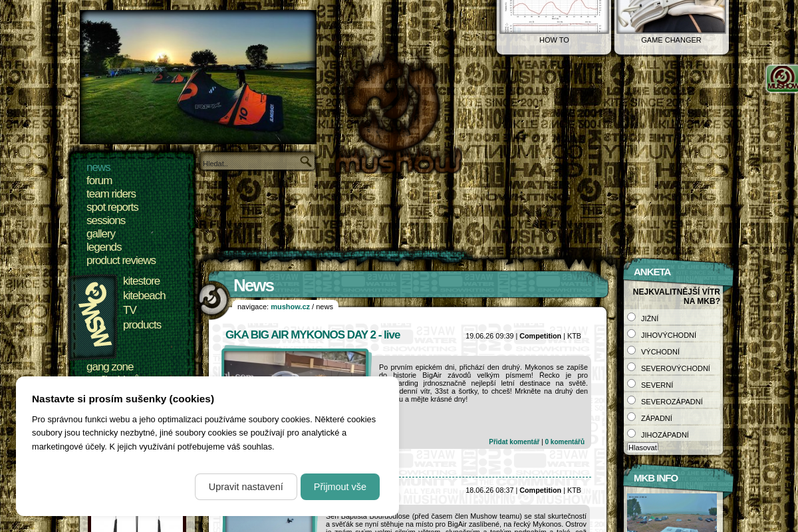Select the VÝCHODNÍ poll option
This screenshot has height=532, width=798.
click(x=632, y=350)
